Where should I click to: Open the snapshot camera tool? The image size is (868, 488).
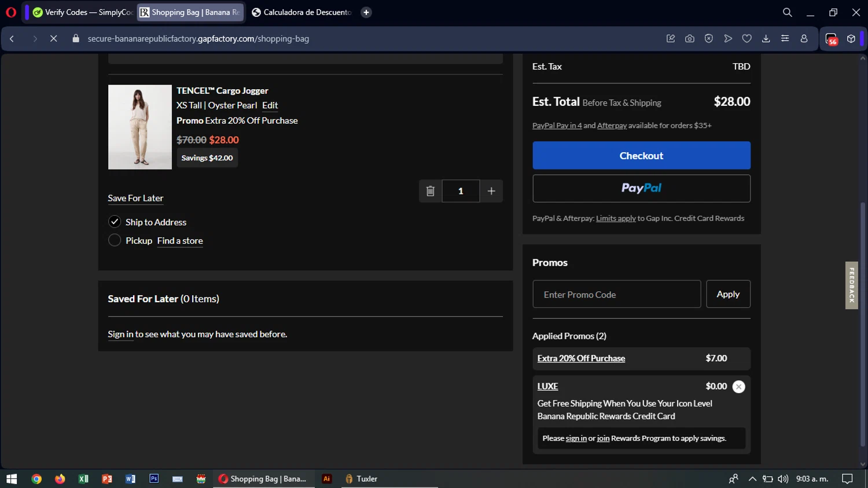690,39
